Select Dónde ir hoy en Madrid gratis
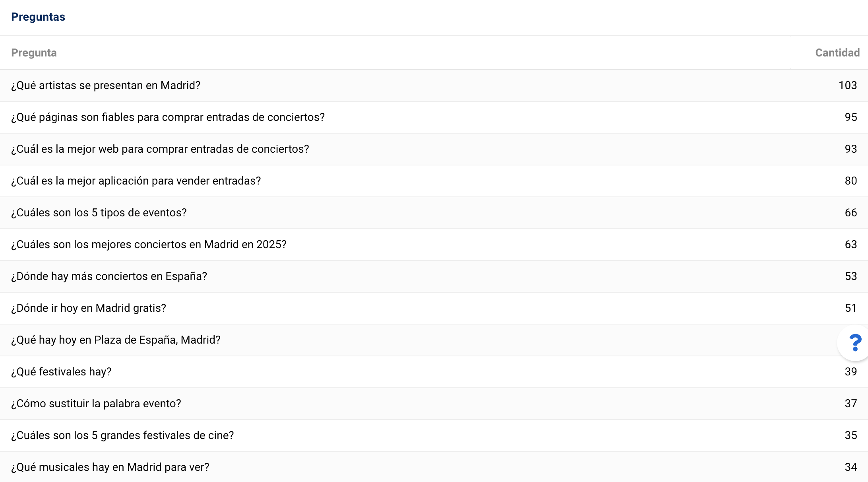 pyautogui.click(x=88, y=308)
